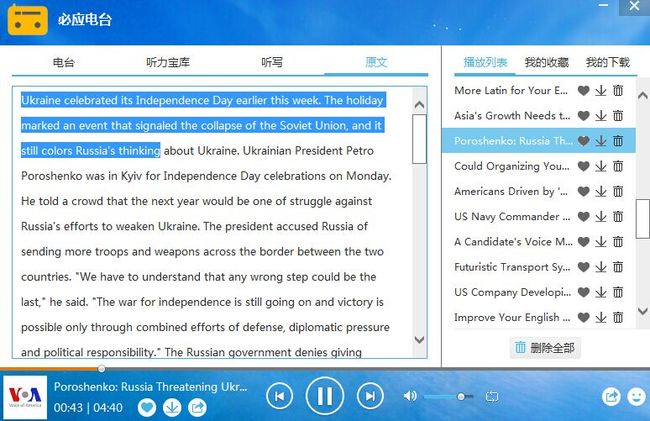Toggle the loop playback mode icon
Viewport: 650px width, 421px height.
(492, 397)
